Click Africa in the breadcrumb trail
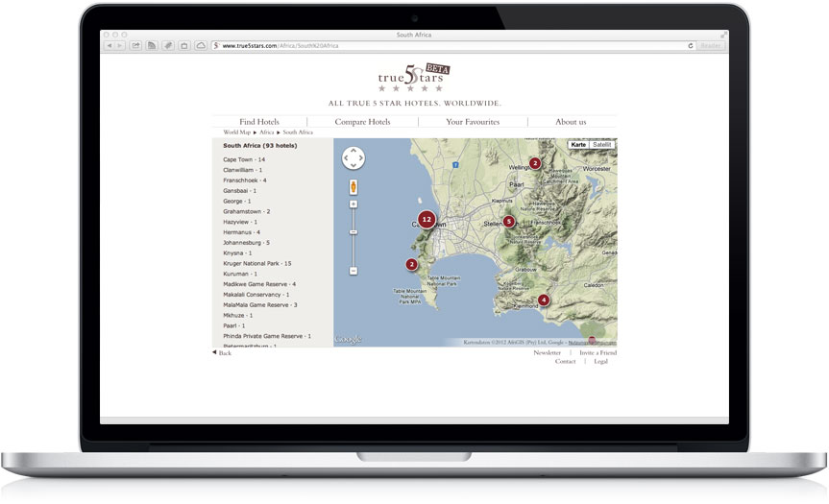The image size is (829, 504). coord(266,132)
